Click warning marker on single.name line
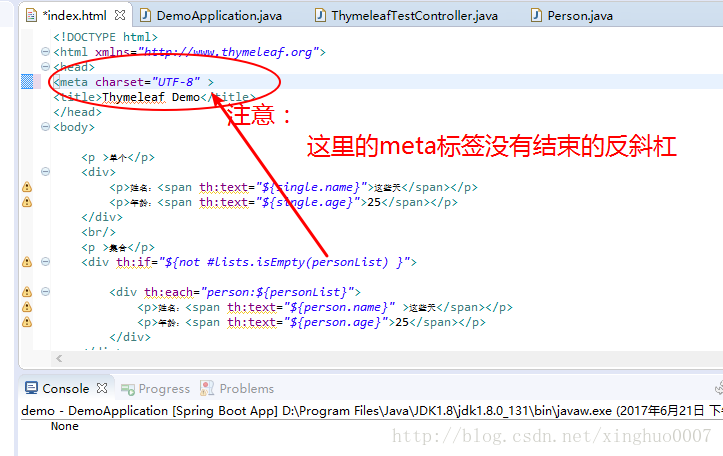This screenshot has width=723, height=456. coord(27,187)
